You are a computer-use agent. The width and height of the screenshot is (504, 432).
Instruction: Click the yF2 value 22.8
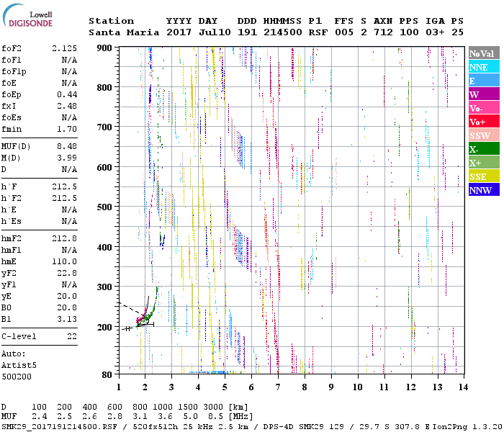coord(67,273)
